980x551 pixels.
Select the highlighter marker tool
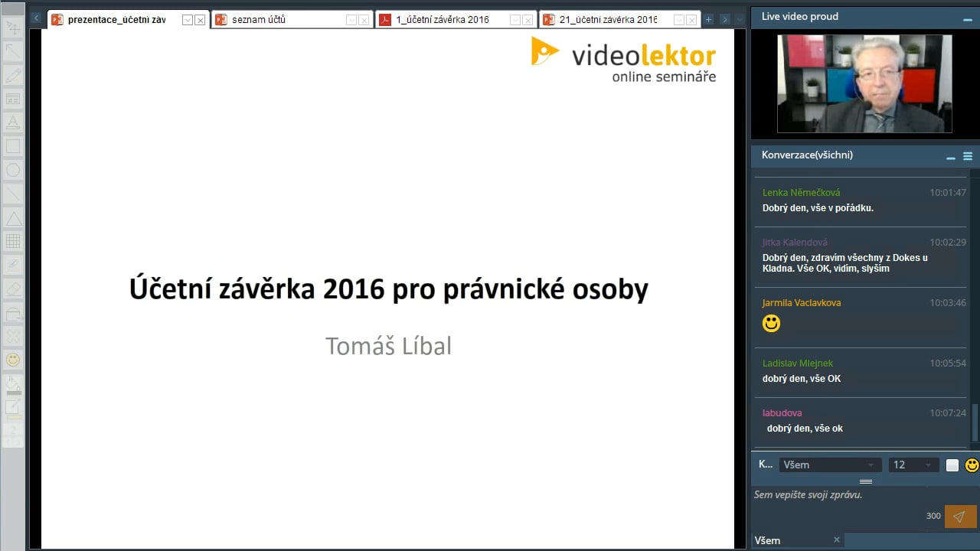[13, 265]
